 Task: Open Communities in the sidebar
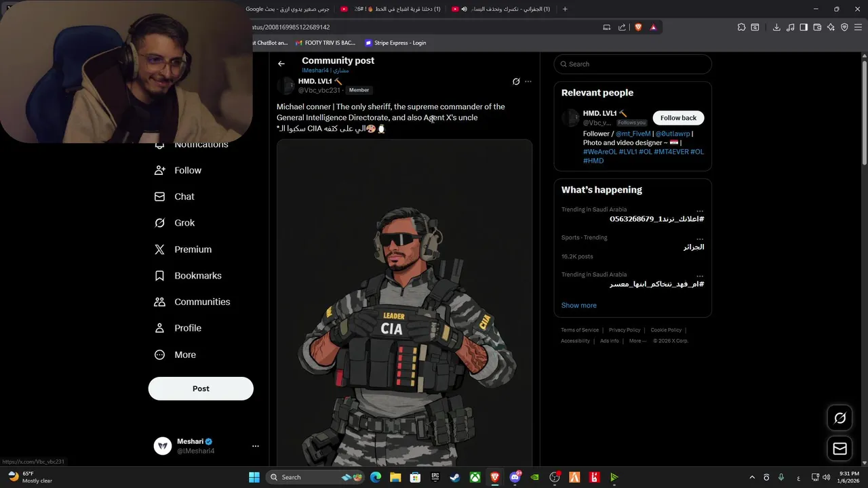(x=192, y=302)
